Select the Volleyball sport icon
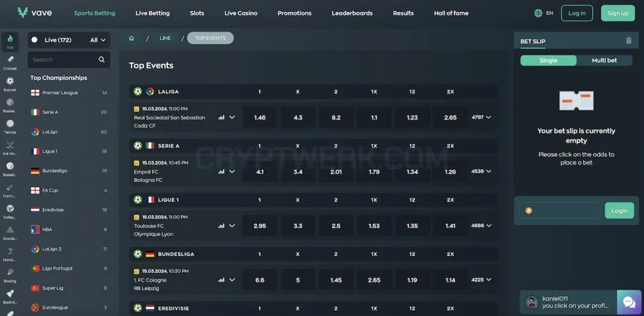 coord(10,208)
